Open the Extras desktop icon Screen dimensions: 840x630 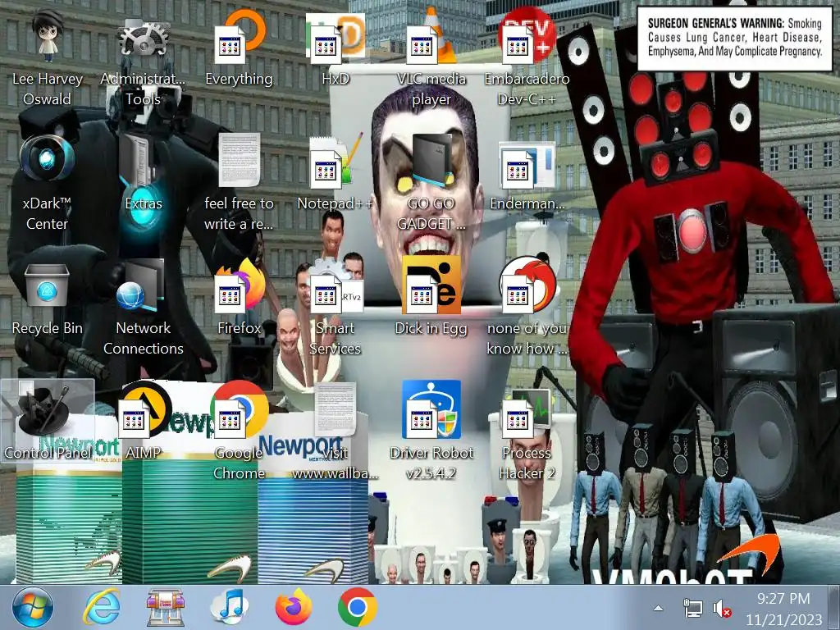click(x=143, y=173)
